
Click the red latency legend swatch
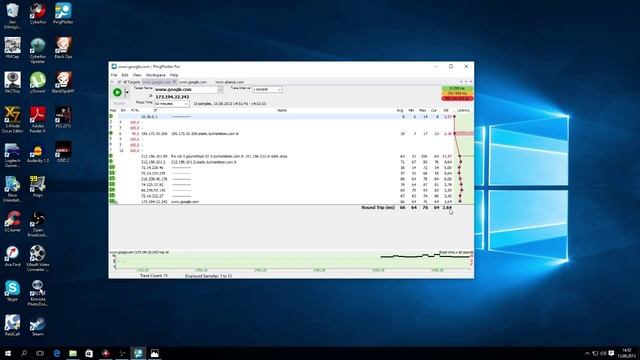point(457,98)
